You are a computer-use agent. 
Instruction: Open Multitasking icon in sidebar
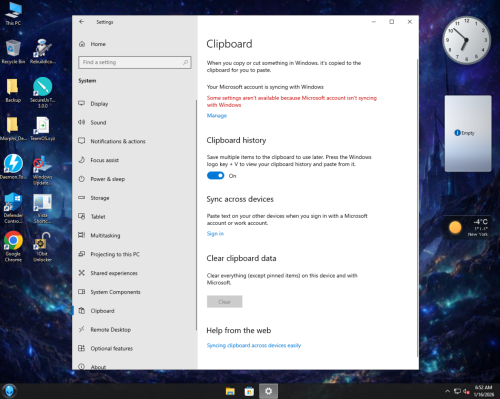tap(82, 235)
